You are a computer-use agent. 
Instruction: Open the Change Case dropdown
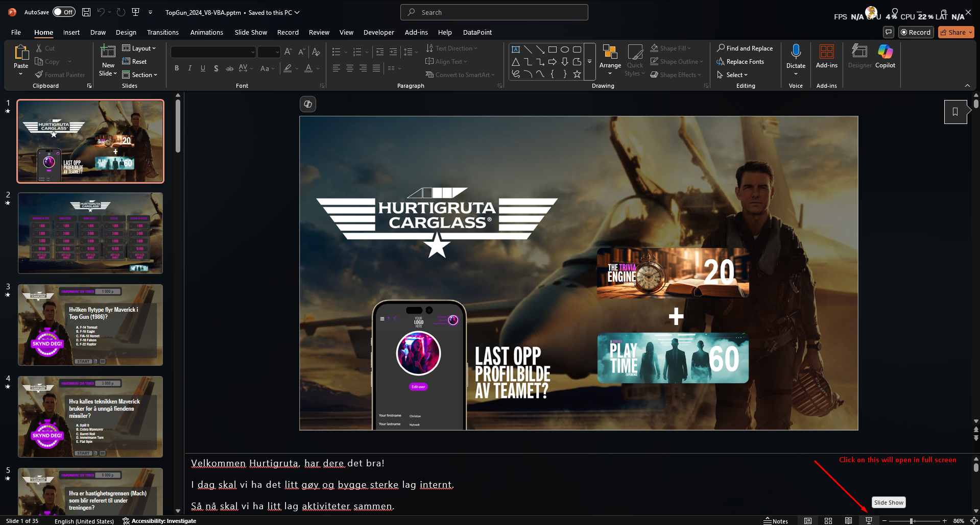pyautogui.click(x=267, y=68)
